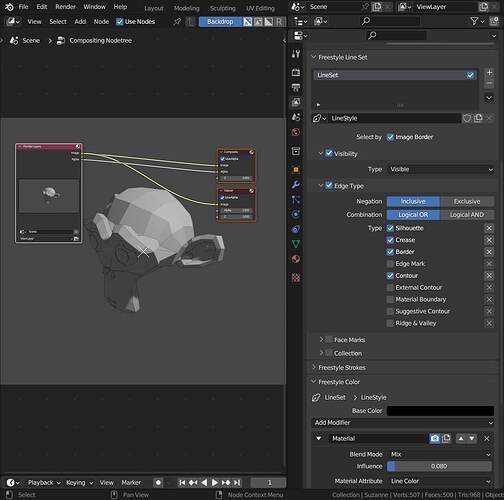The image size is (504, 500).
Task: Play the animation forward
Action: click(x=215, y=482)
